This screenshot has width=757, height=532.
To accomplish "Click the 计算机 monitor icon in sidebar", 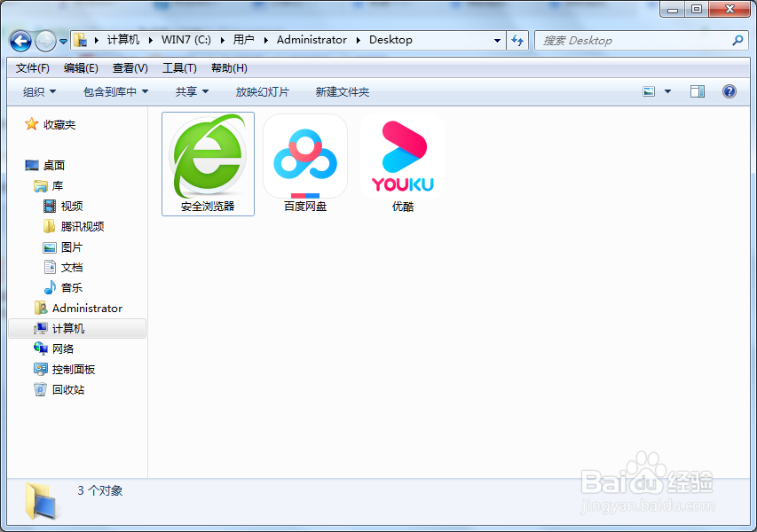I will point(41,328).
